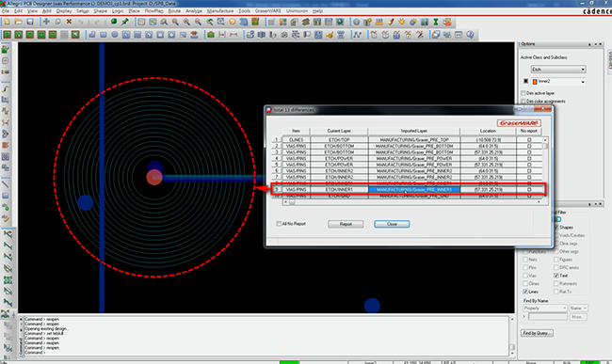Open the Display menu
The height and width of the screenshot is (364, 612).
[x=64, y=11]
